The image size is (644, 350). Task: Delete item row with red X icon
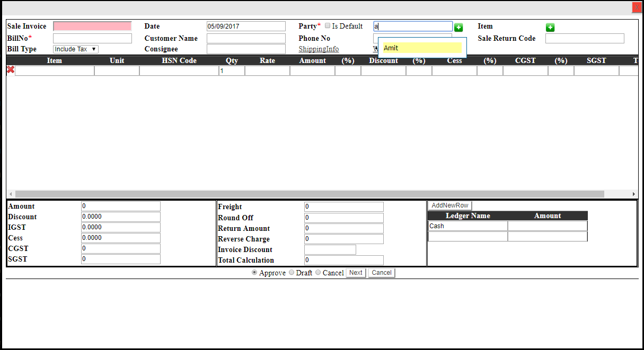point(11,70)
